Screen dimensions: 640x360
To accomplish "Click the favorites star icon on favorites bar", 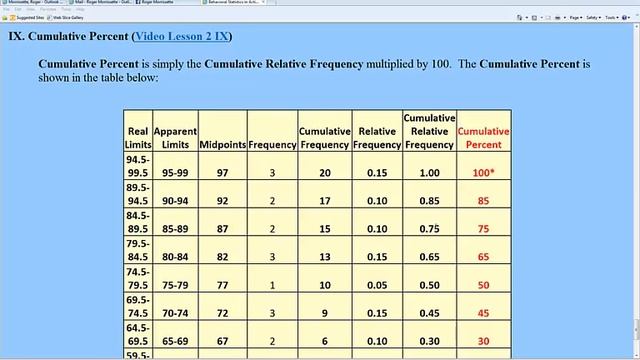I will (x=4, y=18).
